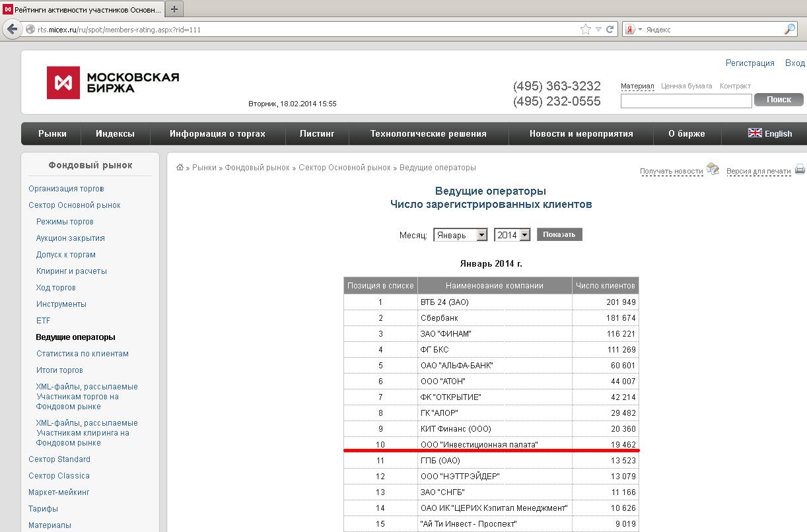Open Клиринг и расчеты sidebar link
This screenshot has height=532, width=807.
point(71,271)
